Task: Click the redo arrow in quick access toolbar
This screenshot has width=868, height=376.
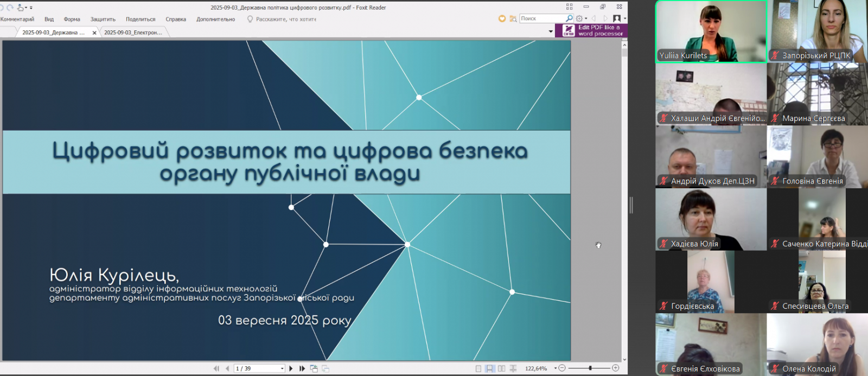Action: [x=10, y=8]
